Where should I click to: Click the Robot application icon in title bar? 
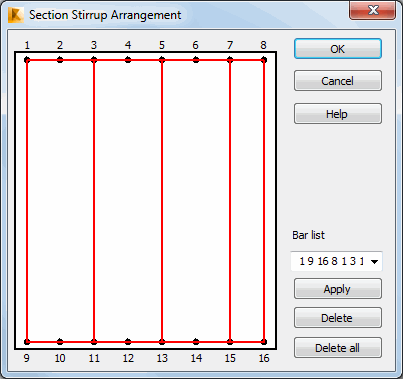pyautogui.click(x=16, y=15)
